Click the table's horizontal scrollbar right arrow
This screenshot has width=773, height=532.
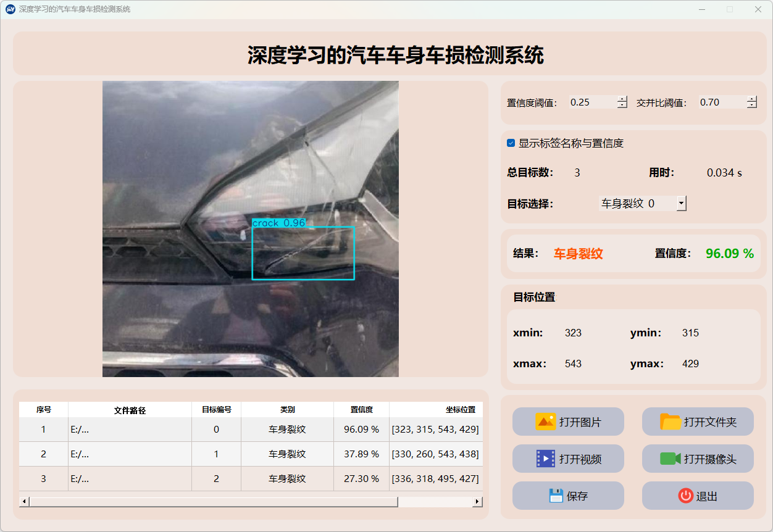tap(477, 502)
